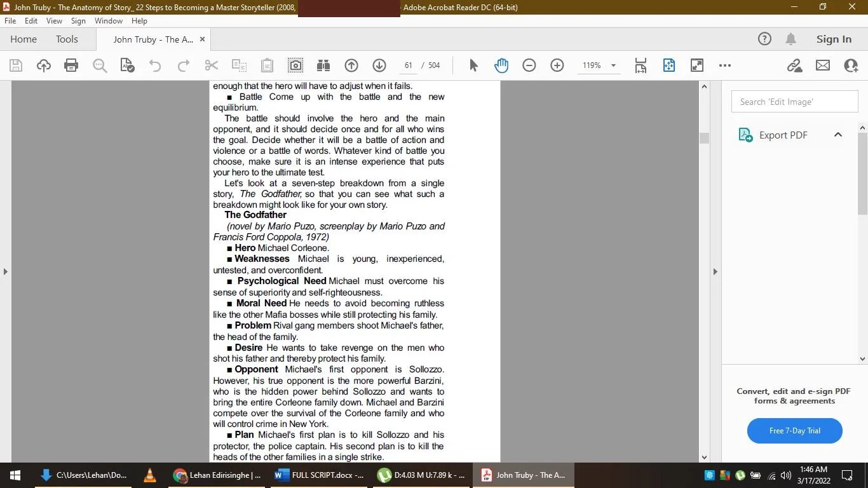
Task: Show more tools ellipsis
Action: point(725,65)
